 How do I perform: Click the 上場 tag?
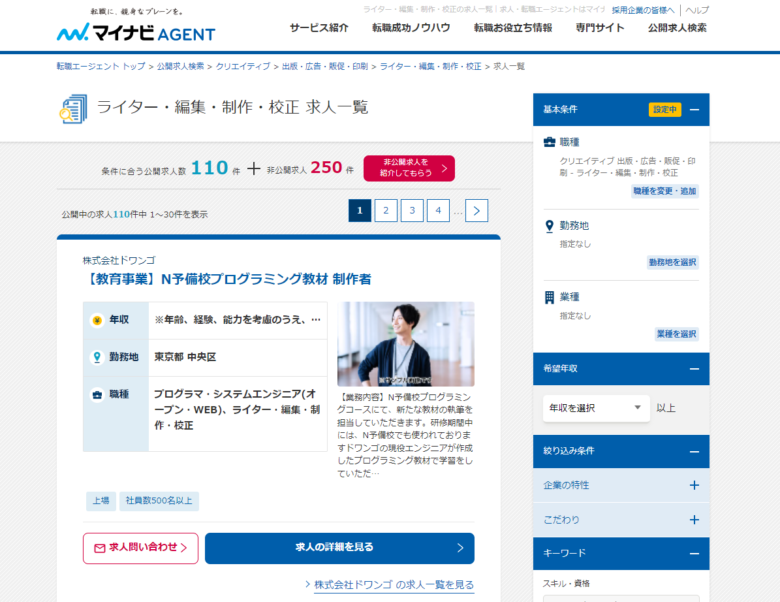(101, 501)
